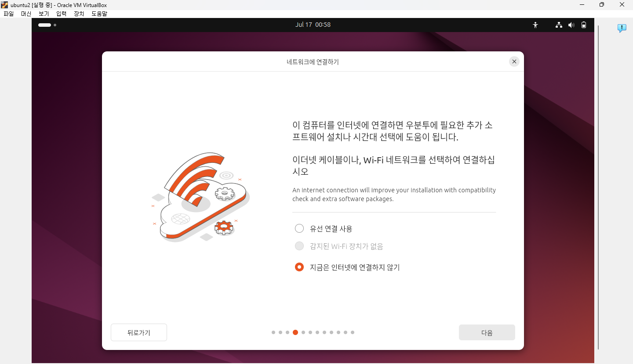Click the 다음 button
The width and height of the screenshot is (633, 364).
487,332
